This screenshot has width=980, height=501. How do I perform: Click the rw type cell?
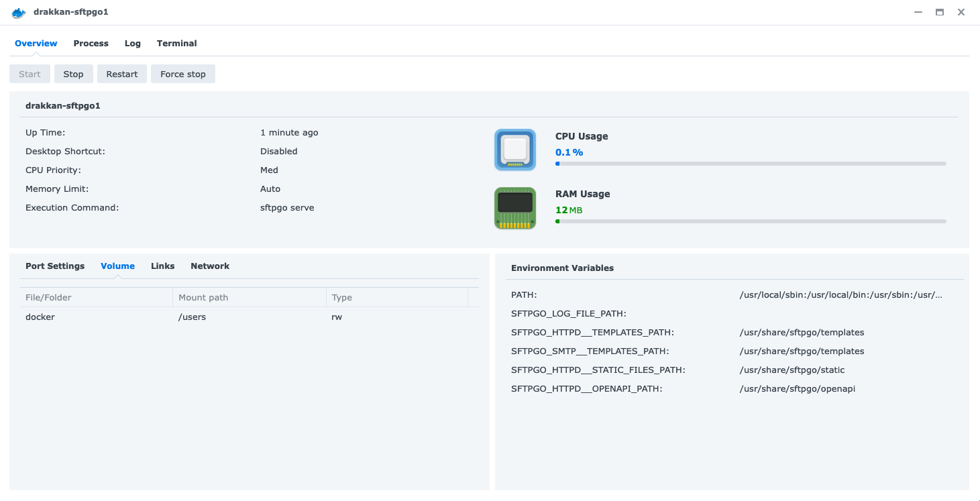(337, 317)
